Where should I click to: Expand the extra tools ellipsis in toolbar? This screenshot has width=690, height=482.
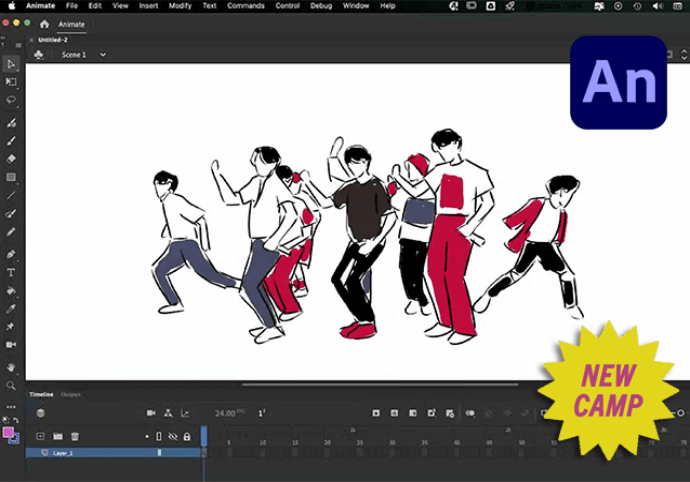pos(11,406)
